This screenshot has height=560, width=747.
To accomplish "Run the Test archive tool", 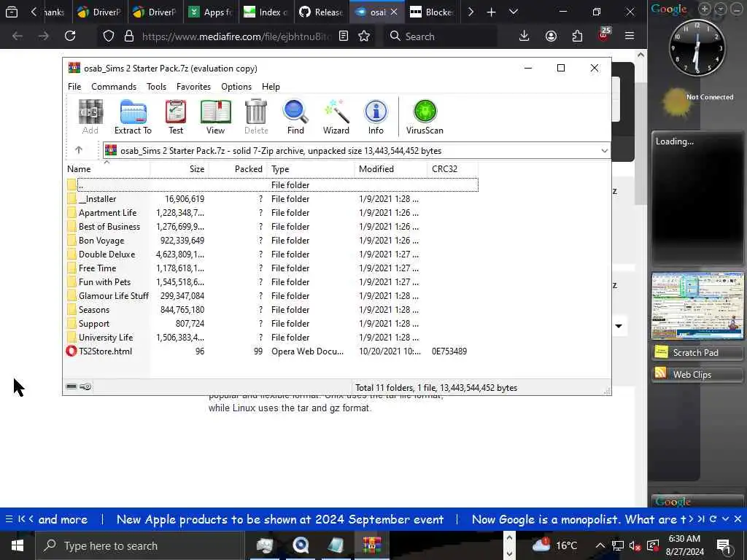I will 176,117.
